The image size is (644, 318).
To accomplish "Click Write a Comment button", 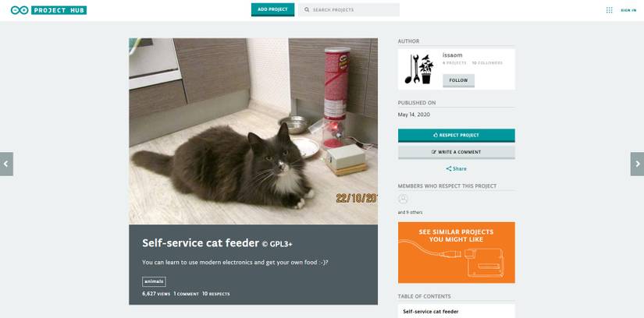I will point(457,152).
